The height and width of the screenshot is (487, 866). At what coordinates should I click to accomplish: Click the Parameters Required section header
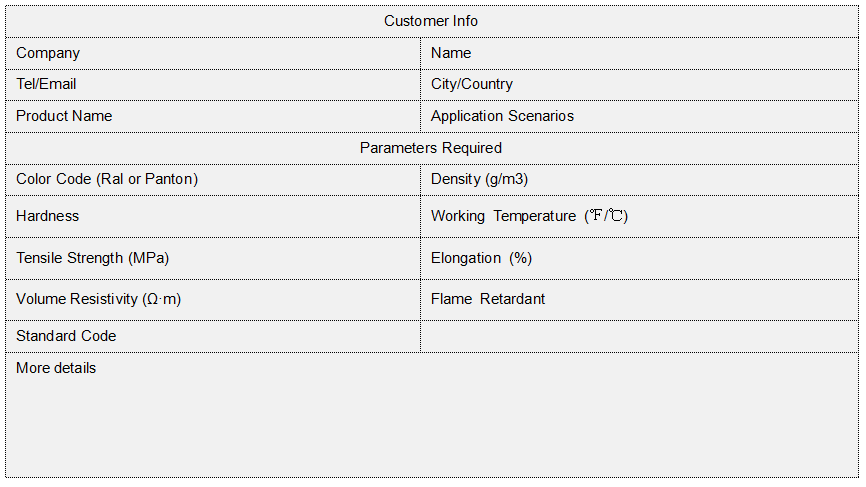[431, 148]
